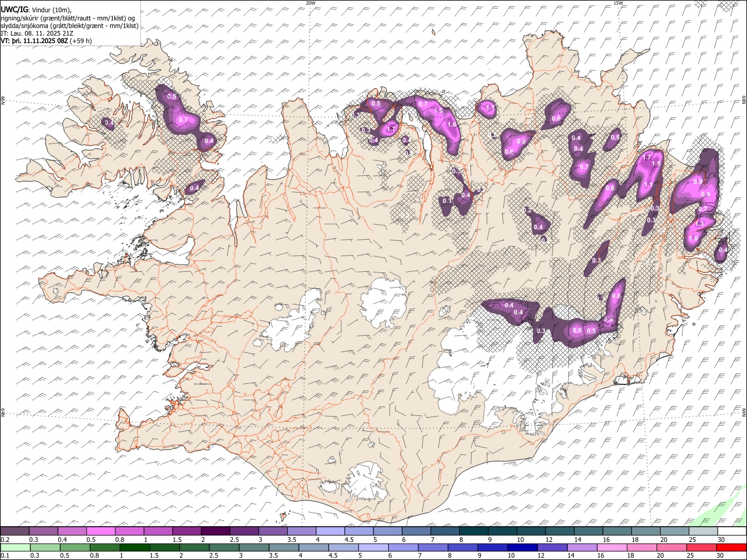Viewport: 747px width, 560px height.
Task: Pick the dark teal upper swatch for 8–9
Action: click(473, 531)
